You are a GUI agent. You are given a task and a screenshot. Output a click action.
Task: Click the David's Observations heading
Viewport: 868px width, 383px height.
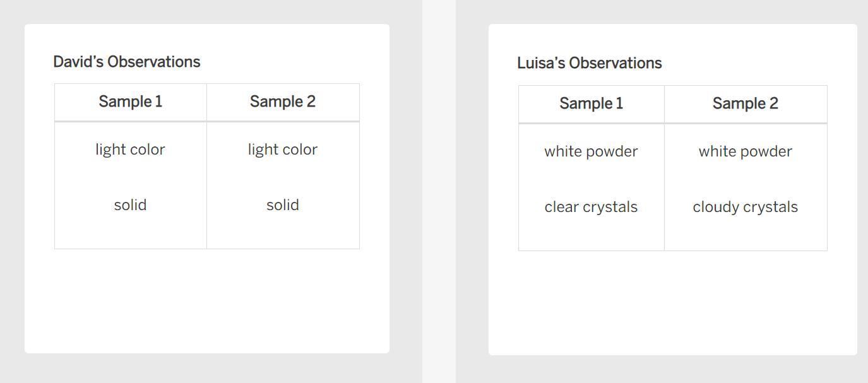coord(126,62)
